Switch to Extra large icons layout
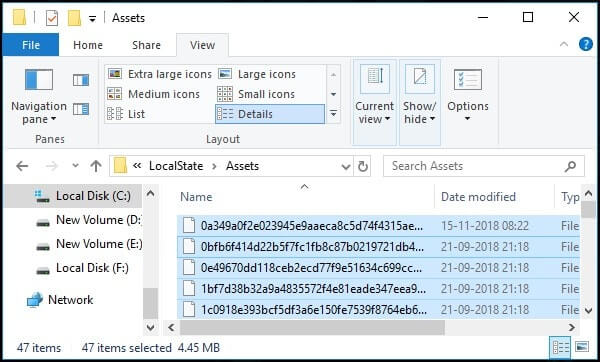The width and height of the screenshot is (600, 362). pyautogui.click(x=160, y=74)
